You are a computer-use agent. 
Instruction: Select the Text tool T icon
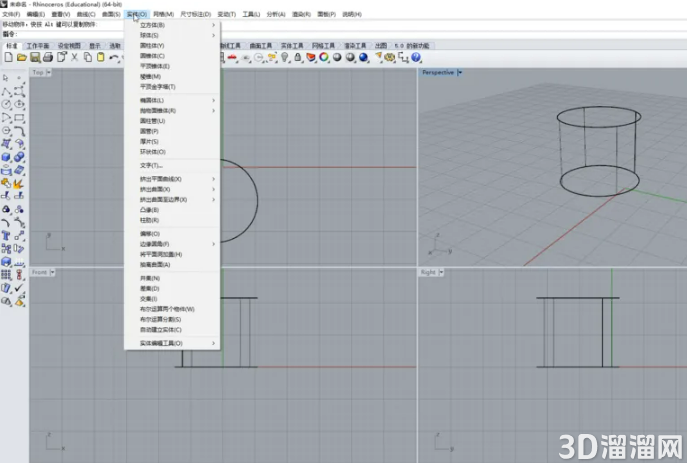click(6, 236)
